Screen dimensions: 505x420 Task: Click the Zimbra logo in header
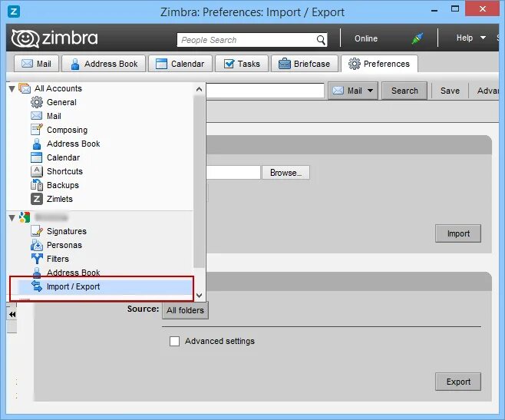pyautogui.click(x=54, y=38)
